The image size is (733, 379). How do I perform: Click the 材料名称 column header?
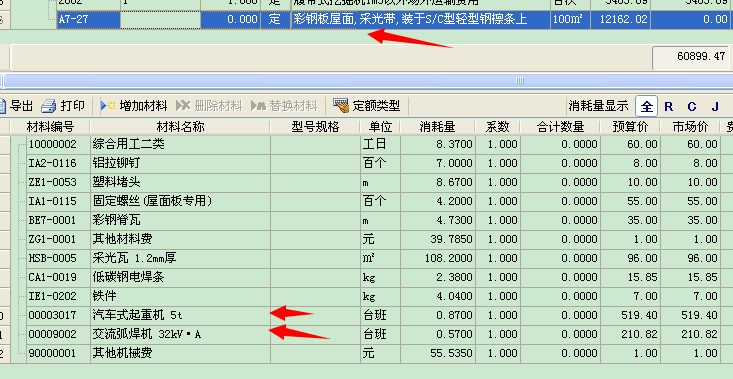[180, 127]
